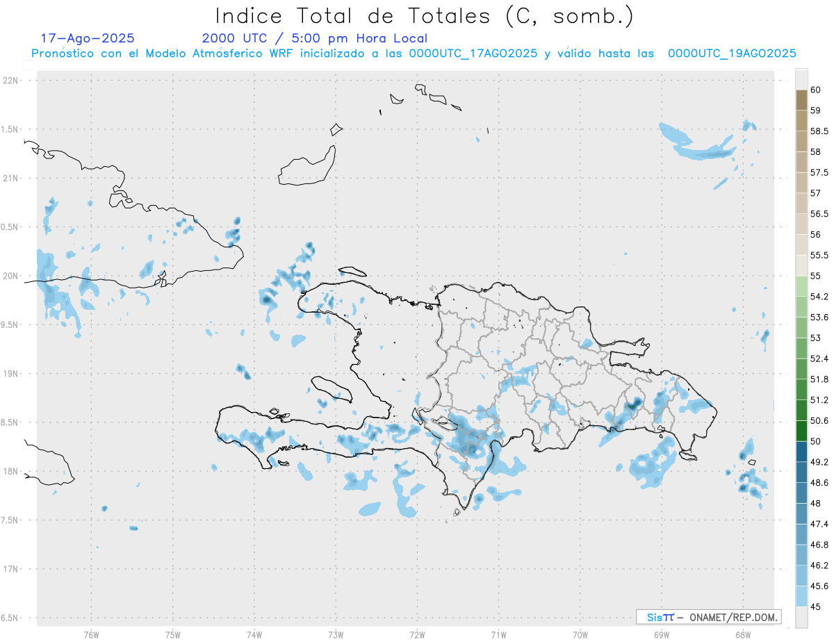Pick the colorbar value 54.2

click(819, 297)
